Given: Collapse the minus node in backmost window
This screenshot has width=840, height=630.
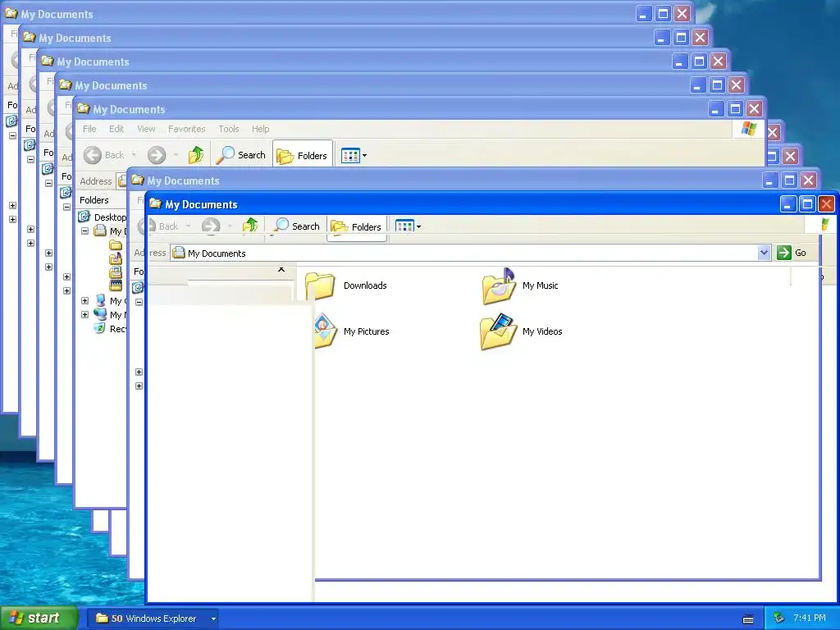Looking at the screenshot, I should pyautogui.click(x=12, y=135).
